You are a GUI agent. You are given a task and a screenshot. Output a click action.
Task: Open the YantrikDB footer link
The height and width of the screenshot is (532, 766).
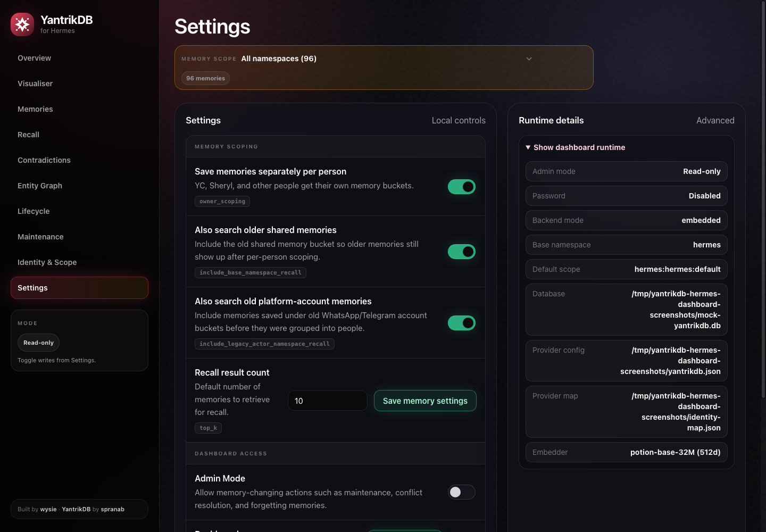pyautogui.click(x=76, y=509)
